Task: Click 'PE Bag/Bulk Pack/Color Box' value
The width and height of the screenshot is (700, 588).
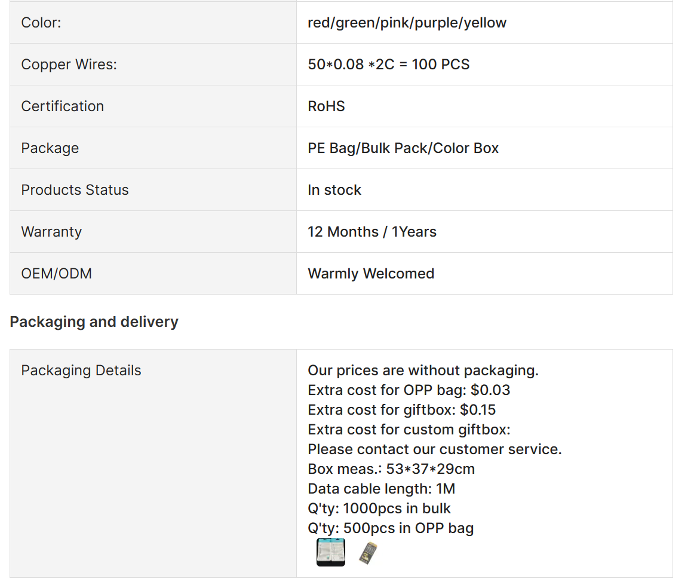Action: (x=403, y=148)
